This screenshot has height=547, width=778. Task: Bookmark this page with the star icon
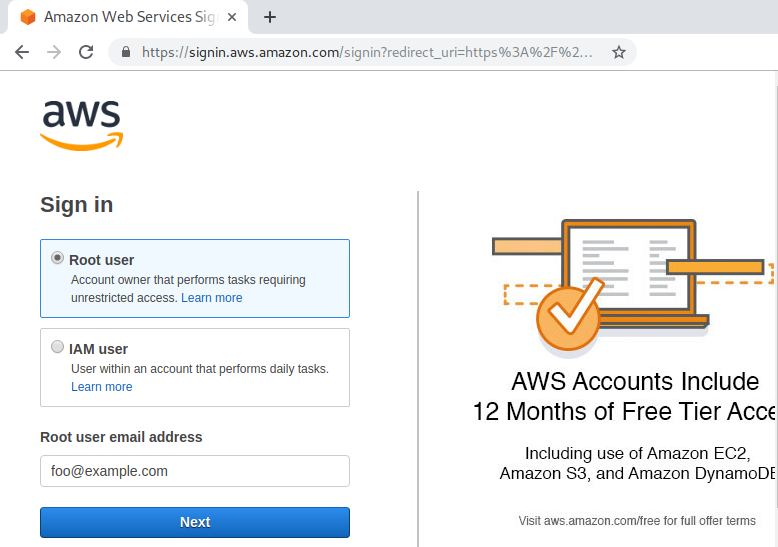pyautogui.click(x=618, y=52)
